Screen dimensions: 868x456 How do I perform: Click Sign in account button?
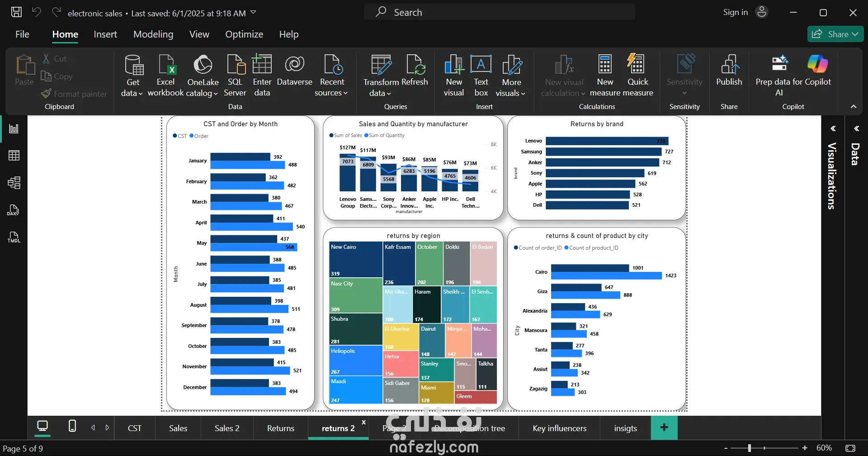pyautogui.click(x=745, y=12)
